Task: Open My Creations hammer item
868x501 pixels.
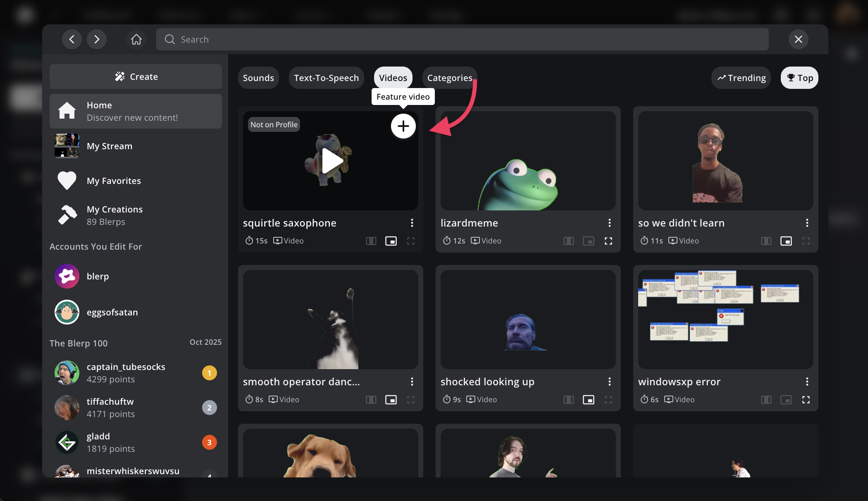Action: point(114,215)
